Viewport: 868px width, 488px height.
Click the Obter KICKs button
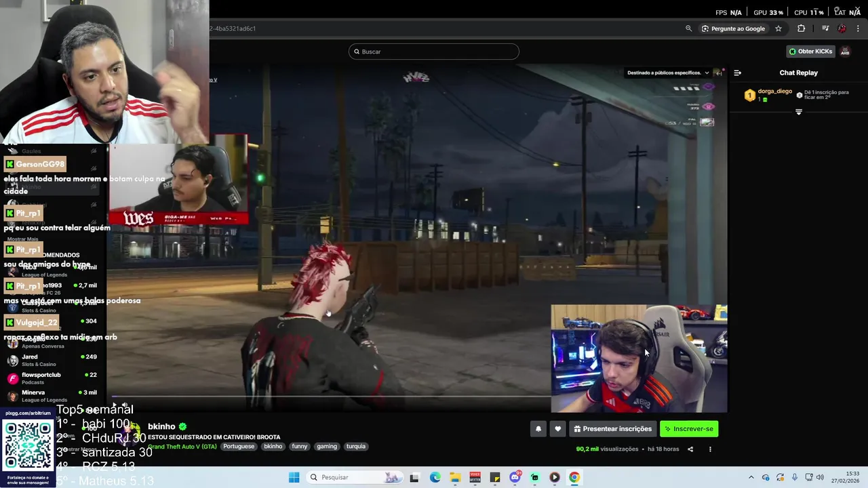(810, 52)
